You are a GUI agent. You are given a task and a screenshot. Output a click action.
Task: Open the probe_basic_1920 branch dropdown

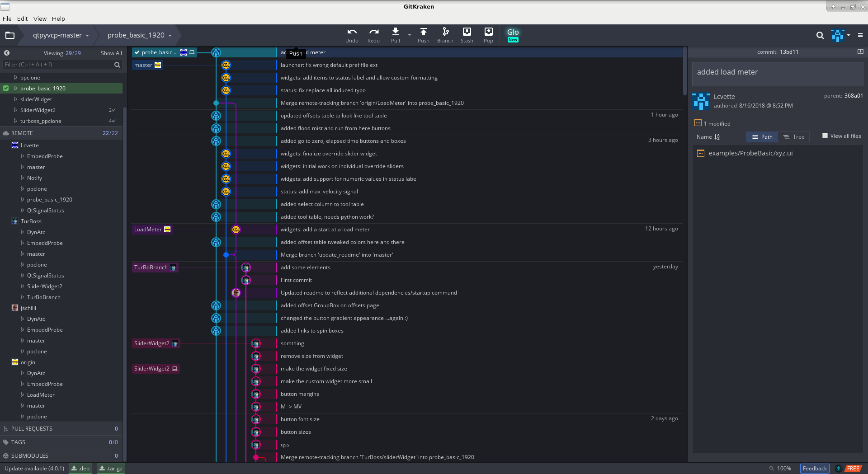tap(139, 35)
